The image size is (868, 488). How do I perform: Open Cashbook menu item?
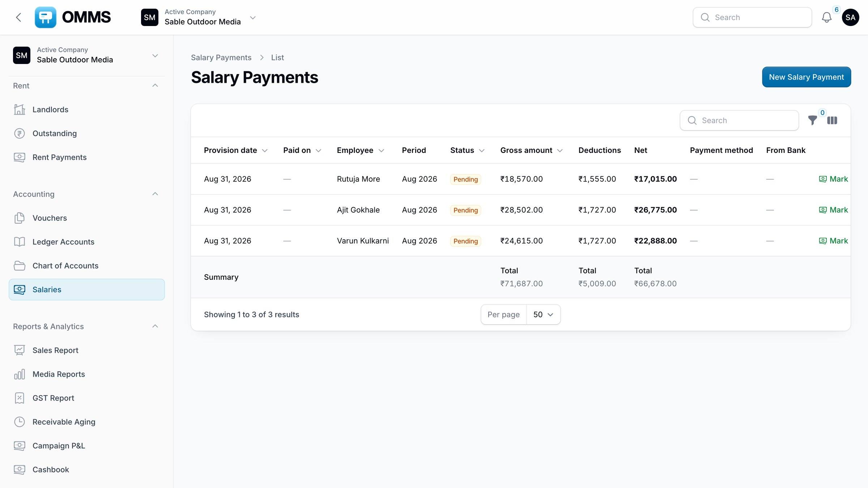87,470
